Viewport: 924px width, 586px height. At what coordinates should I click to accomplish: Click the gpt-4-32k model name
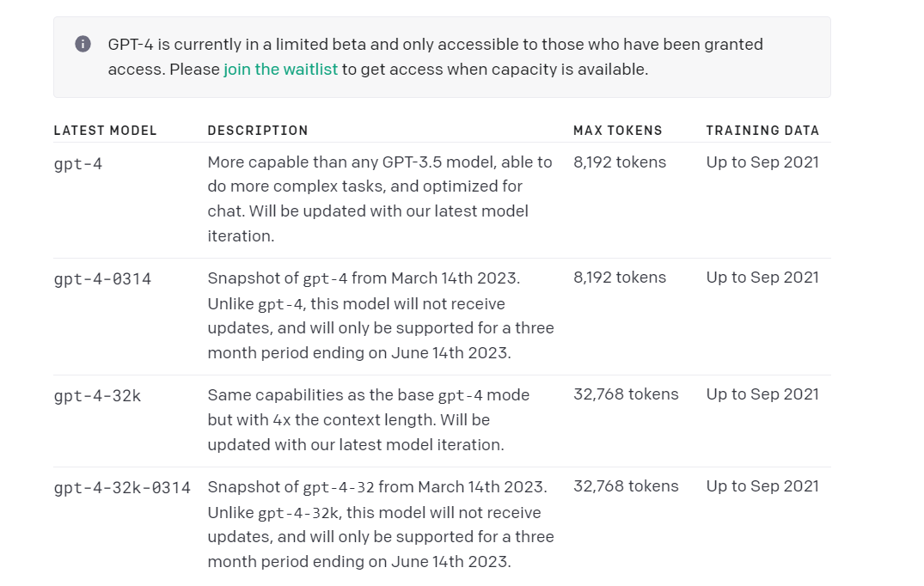97,396
